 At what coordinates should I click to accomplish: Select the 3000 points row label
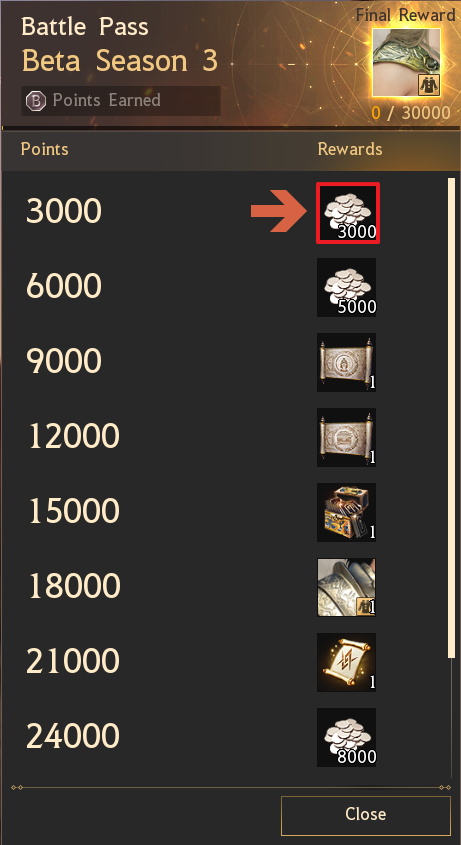(64, 211)
